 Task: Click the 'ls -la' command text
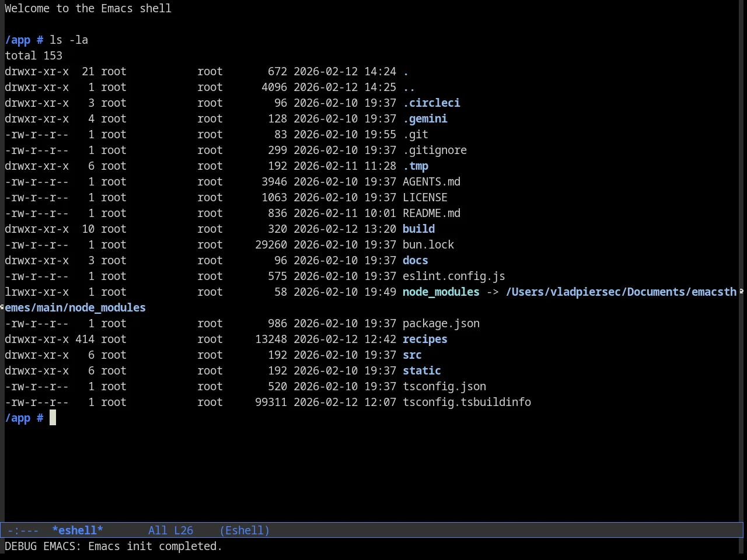tap(68, 40)
